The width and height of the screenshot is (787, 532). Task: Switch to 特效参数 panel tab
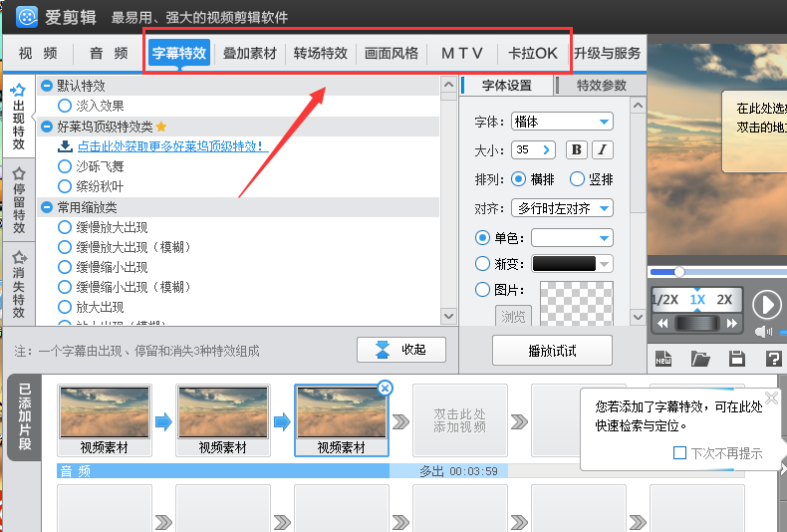pos(602,86)
